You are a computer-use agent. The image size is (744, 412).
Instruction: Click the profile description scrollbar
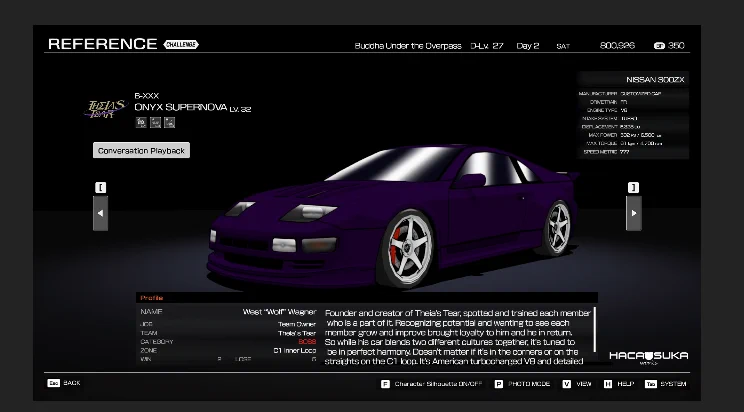click(595, 329)
